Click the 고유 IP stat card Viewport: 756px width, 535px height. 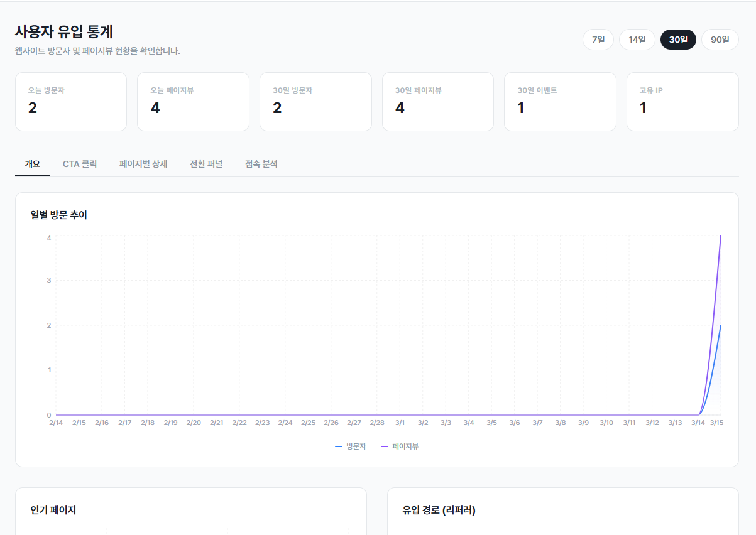click(682, 102)
